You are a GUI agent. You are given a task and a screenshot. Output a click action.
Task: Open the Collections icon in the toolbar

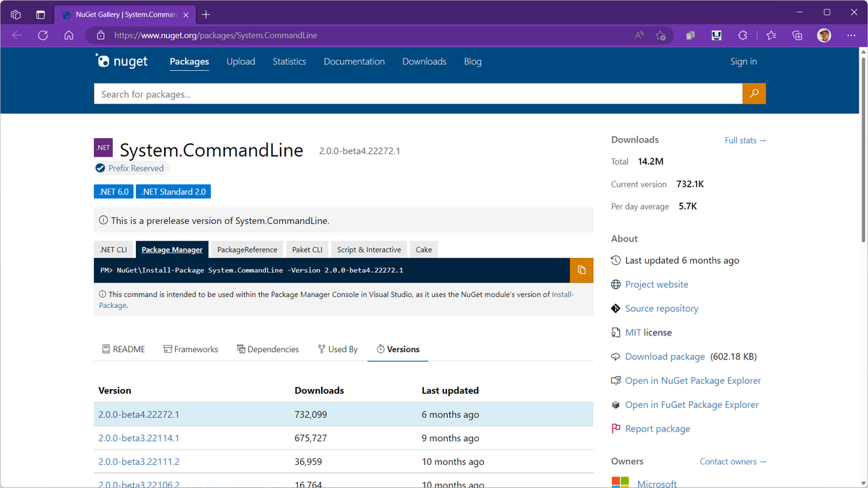tap(797, 35)
